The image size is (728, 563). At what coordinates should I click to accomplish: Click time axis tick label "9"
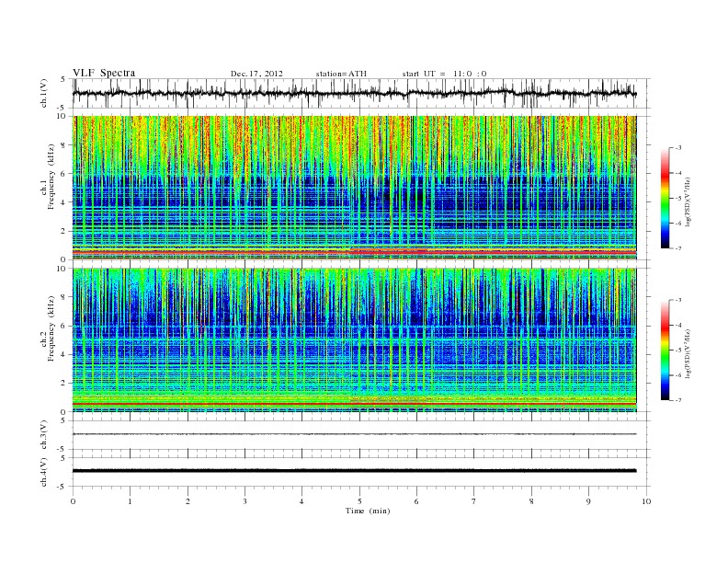click(x=588, y=501)
